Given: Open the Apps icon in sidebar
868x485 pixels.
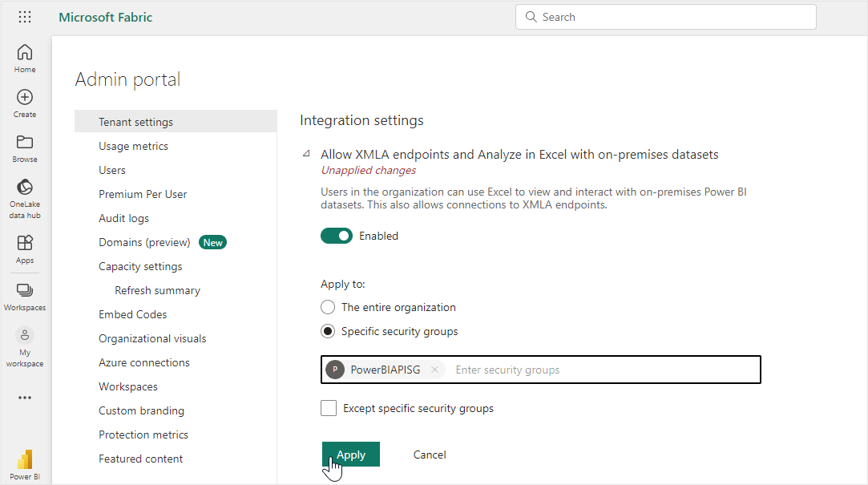Looking at the screenshot, I should [x=25, y=244].
